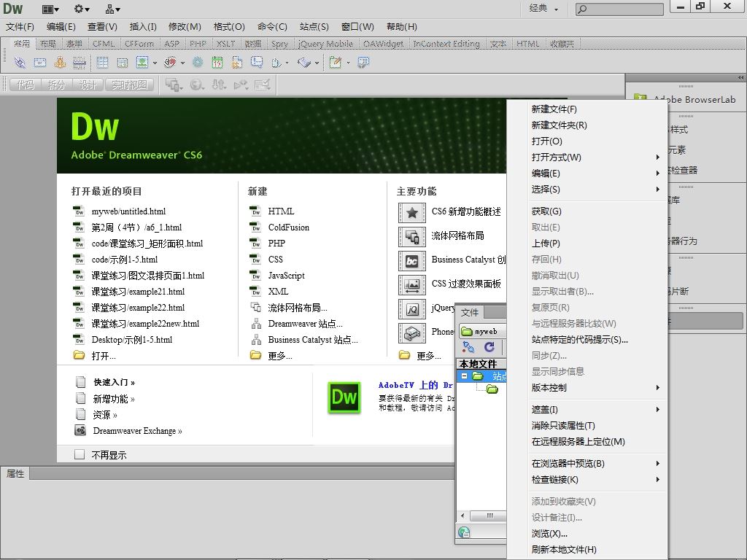Open the Adobe BrowserLab panel
Screen dimensions: 747x560
point(686,99)
